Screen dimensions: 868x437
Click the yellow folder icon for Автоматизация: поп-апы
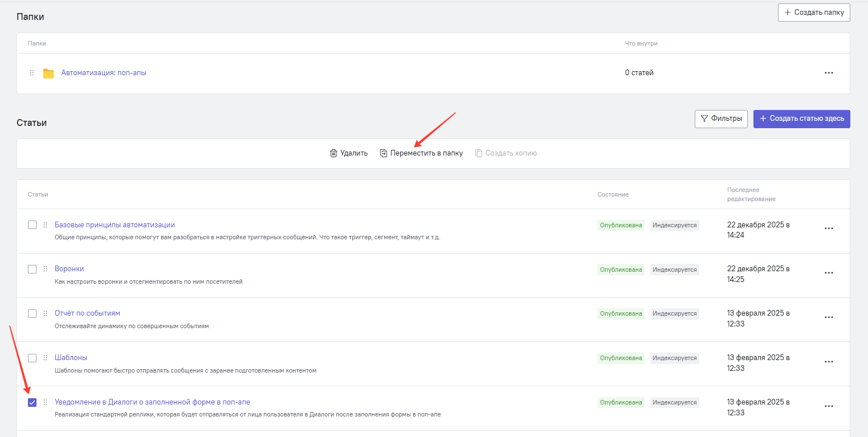[48, 73]
